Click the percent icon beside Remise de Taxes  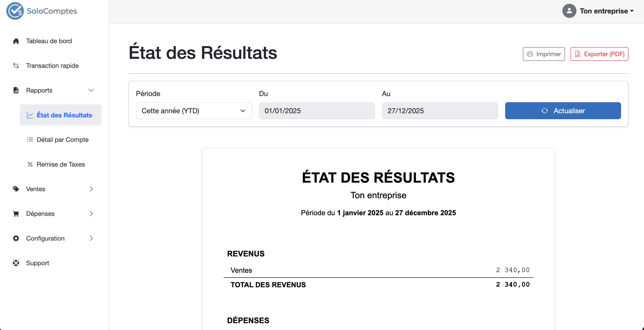click(30, 164)
